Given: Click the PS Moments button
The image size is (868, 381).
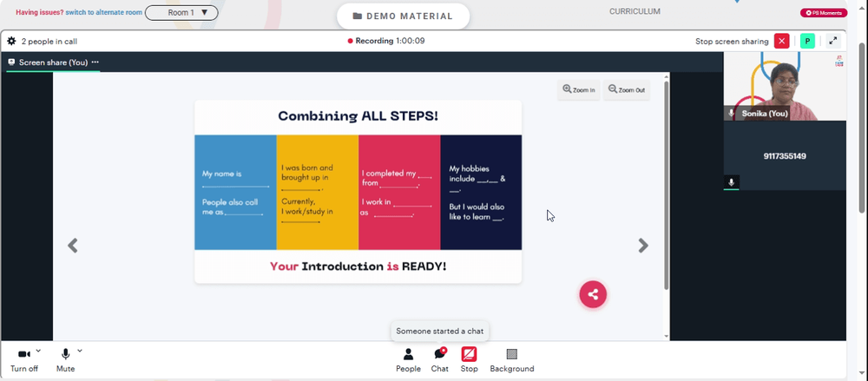Looking at the screenshot, I should (x=823, y=13).
